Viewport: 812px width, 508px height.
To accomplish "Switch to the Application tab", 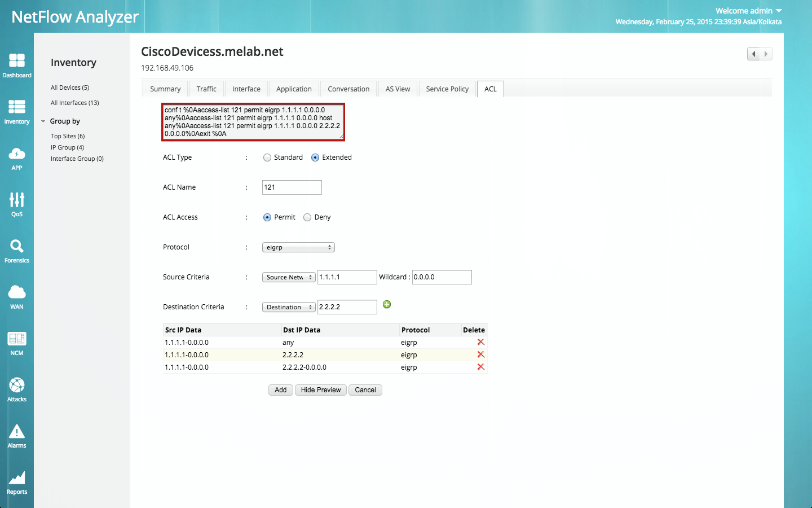I will 294,89.
